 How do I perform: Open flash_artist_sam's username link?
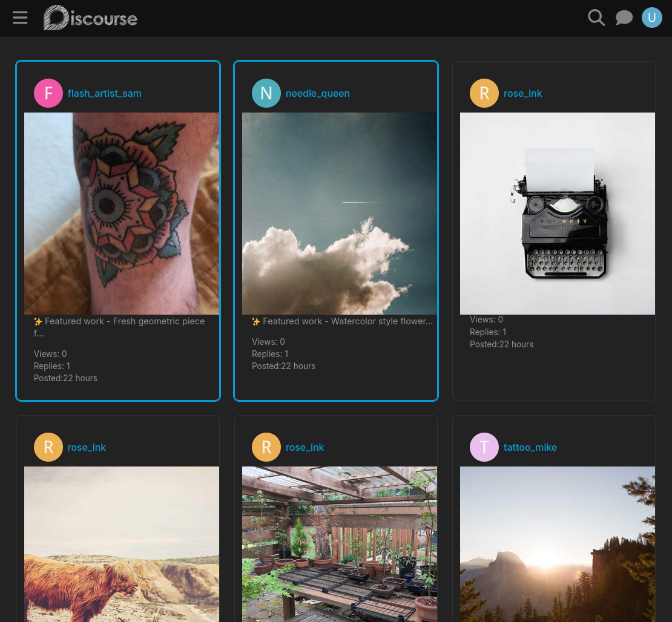pos(104,93)
